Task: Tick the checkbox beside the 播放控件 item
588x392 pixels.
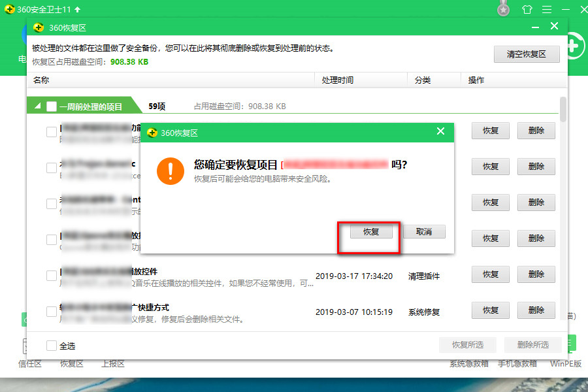Action: tap(50, 274)
